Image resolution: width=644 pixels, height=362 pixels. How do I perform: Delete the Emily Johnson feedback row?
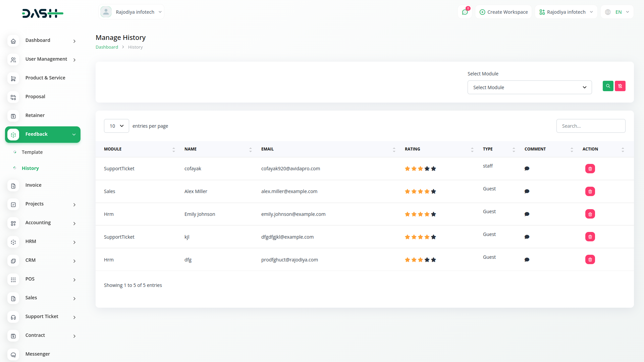click(x=590, y=214)
